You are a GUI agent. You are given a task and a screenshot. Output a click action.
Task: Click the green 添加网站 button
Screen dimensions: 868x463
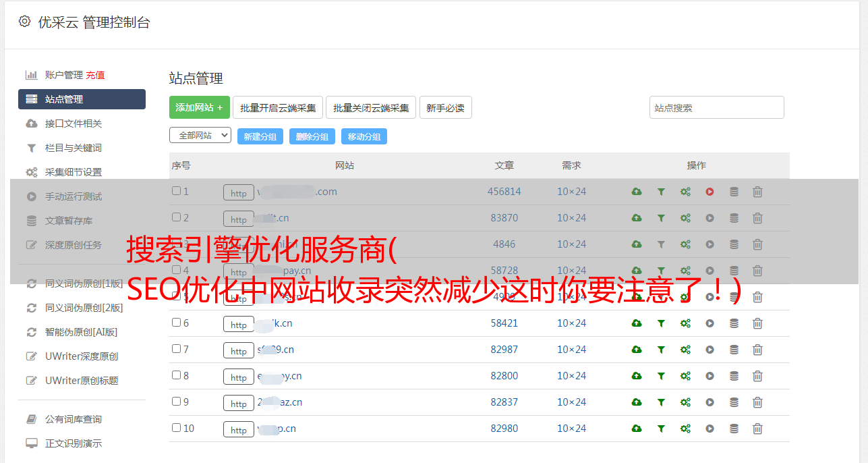point(199,107)
